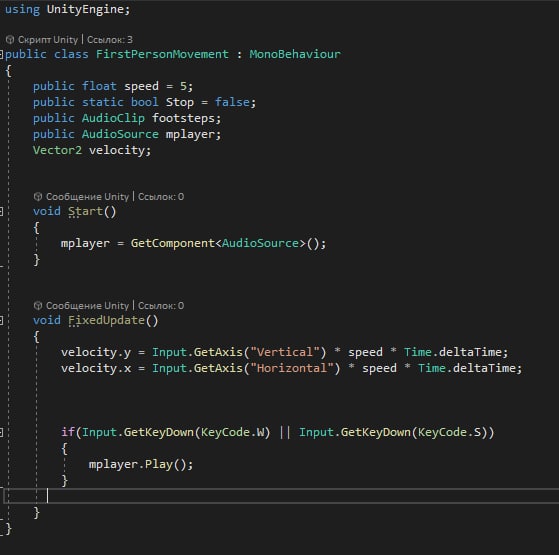Image resolution: width=559 pixels, height=555 pixels.
Task: Click 'velocity.y' assignment target
Action: 96,353
